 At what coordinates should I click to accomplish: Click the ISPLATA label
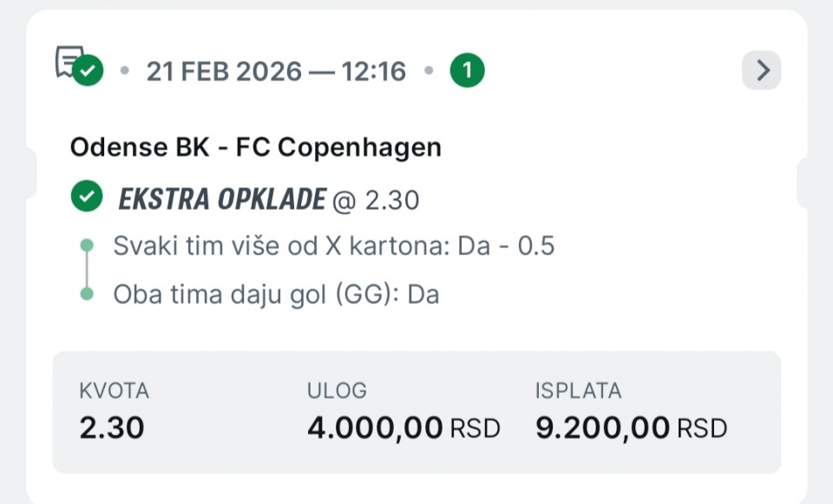[579, 391]
